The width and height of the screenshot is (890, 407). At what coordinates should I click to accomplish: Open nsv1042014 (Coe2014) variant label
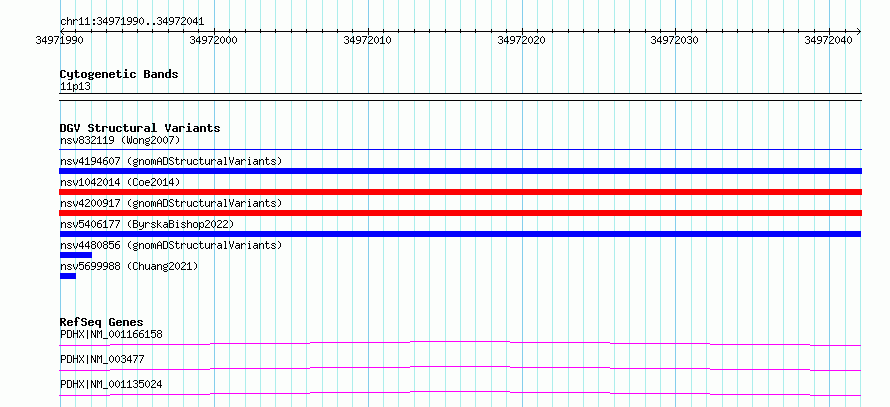pos(120,182)
